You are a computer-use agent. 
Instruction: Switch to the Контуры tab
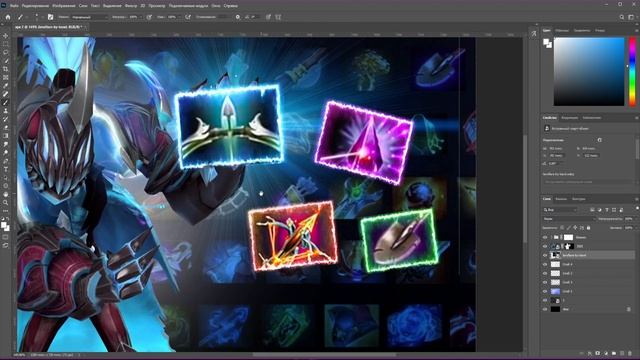(x=579, y=199)
